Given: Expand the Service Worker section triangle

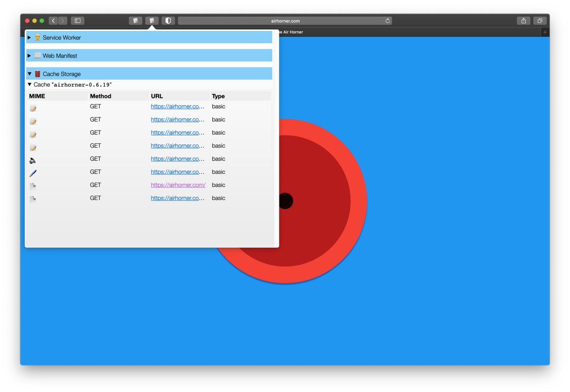Looking at the screenshot, I should (29, 38).
